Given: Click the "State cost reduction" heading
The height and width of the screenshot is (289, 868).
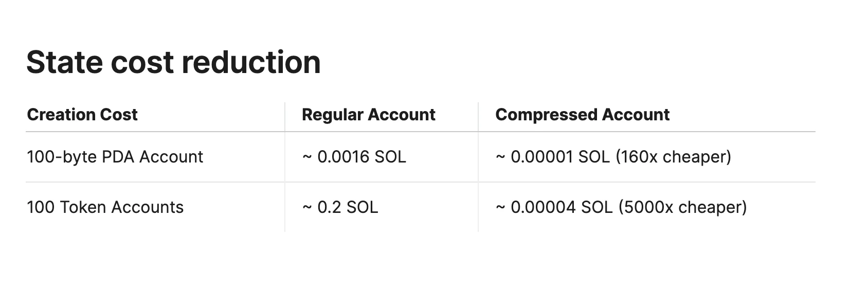Looking at the screenshot, I should (x=173, y=62).
